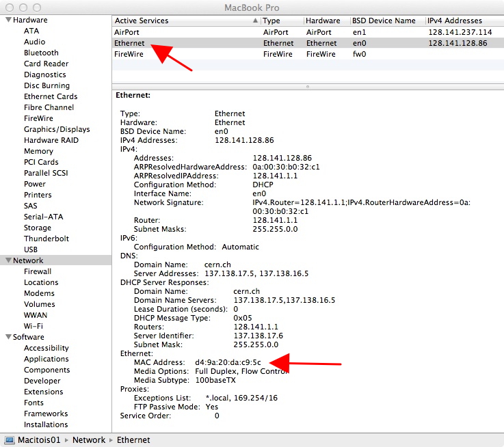Select PCI Cards in the sidebar
The image size is (504, 447).
coord(41,162)
